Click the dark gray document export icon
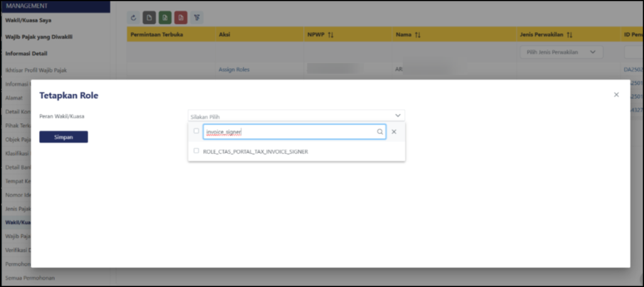The image size is (644, 287). coord(149,19)
